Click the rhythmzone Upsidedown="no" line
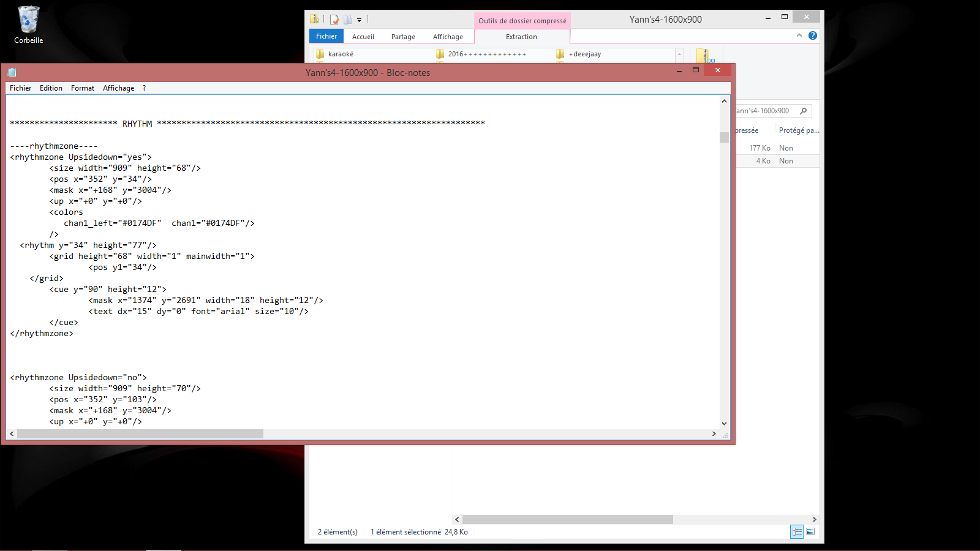980x551 pixels. click(78, 377)
